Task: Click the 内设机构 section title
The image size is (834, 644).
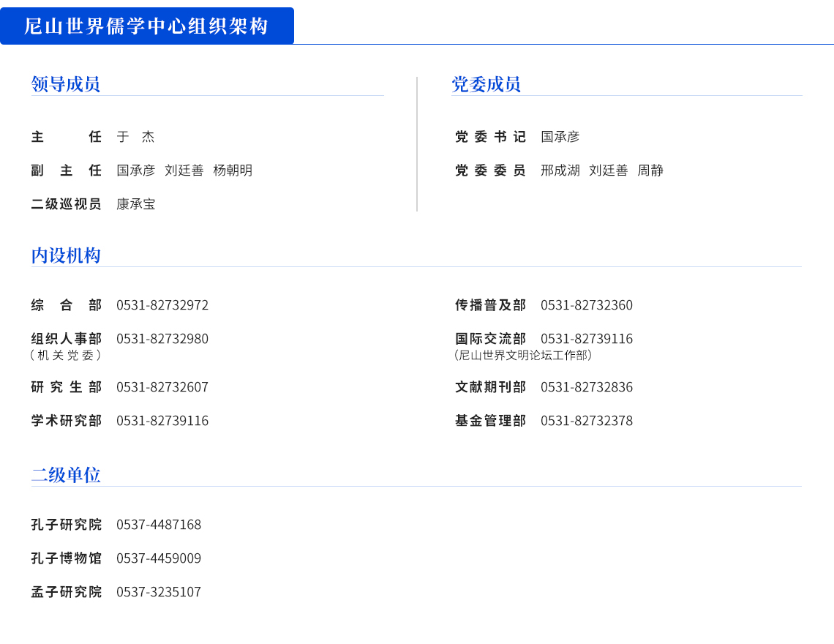Action: point(64,255)
